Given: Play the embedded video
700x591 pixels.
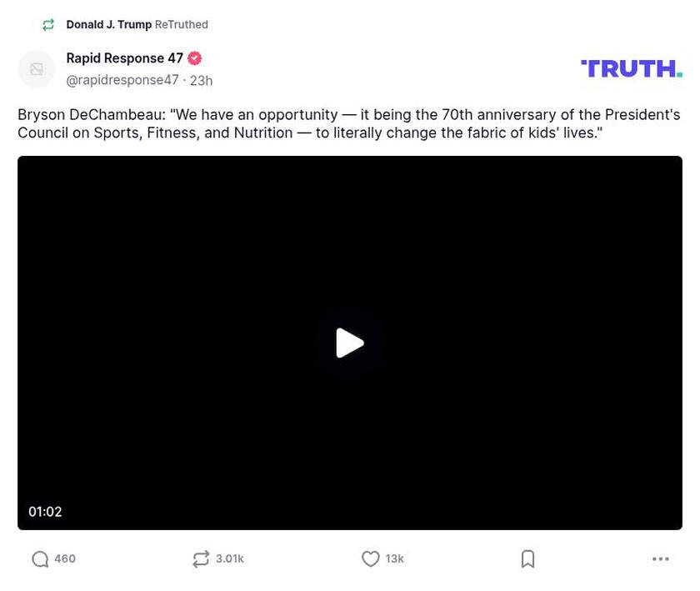Looking at the screenshot, I should [x=350, y=343].
